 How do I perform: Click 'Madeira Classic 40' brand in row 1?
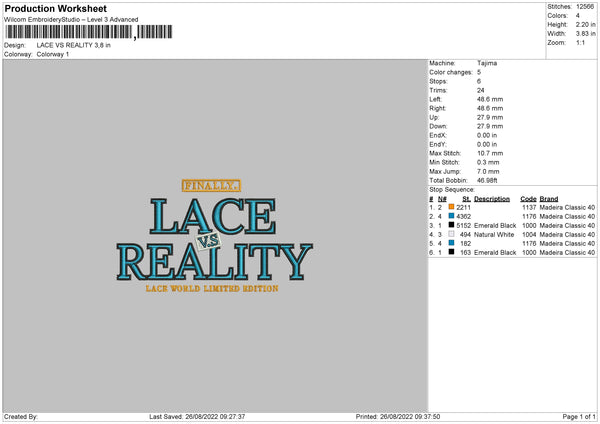point(567,207)
